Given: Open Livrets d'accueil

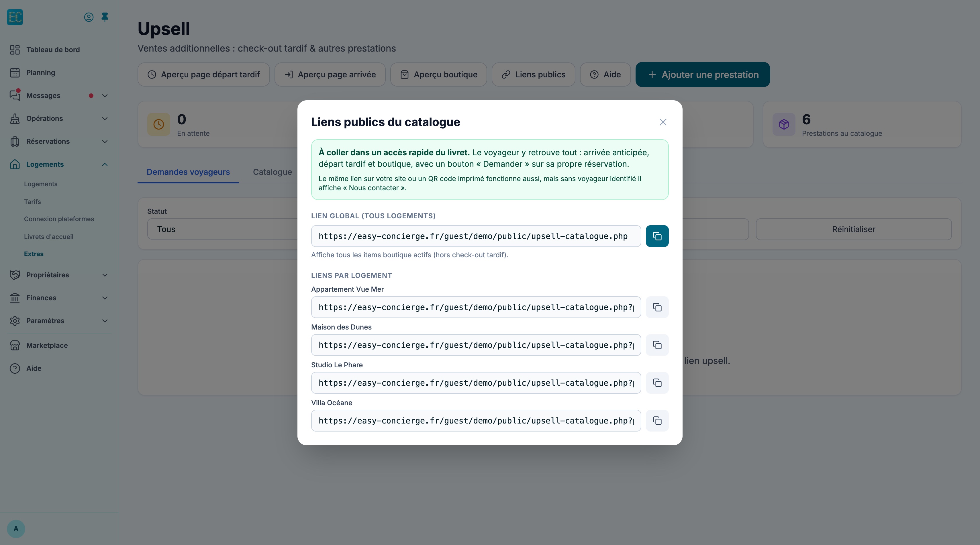Looking at the screenshot, I should point(49,237).
